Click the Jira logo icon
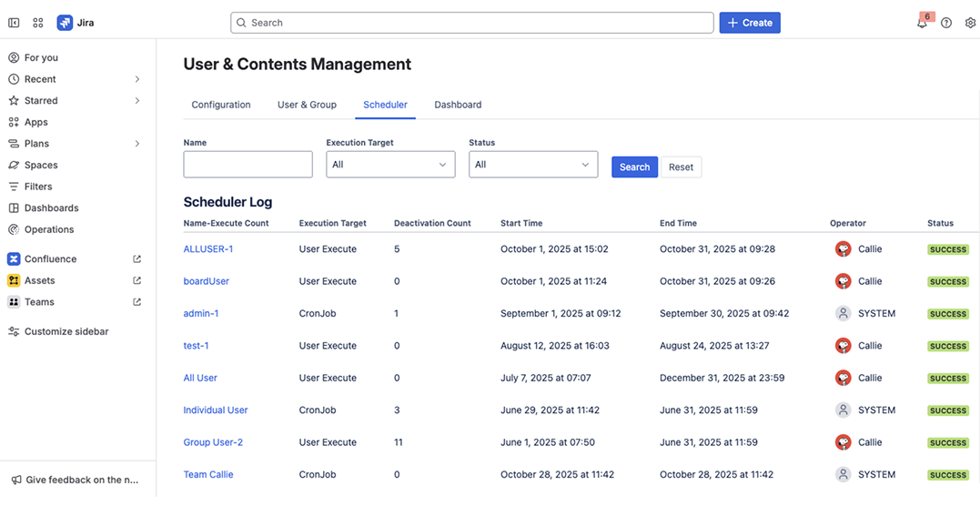The image size is (980, 506). 65,23
